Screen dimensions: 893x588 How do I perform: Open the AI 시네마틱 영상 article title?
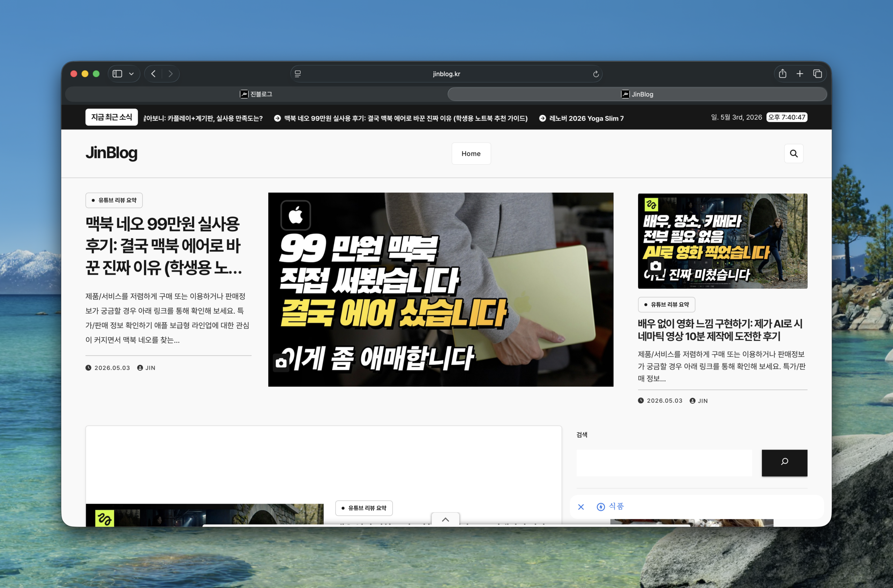[720, 330]
